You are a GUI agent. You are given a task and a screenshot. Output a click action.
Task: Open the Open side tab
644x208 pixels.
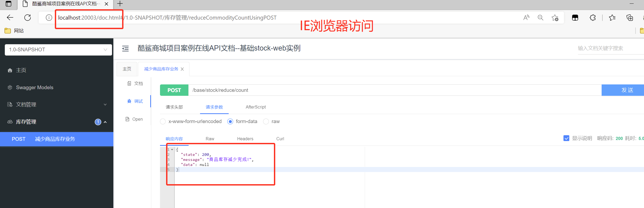coord(134,119)
